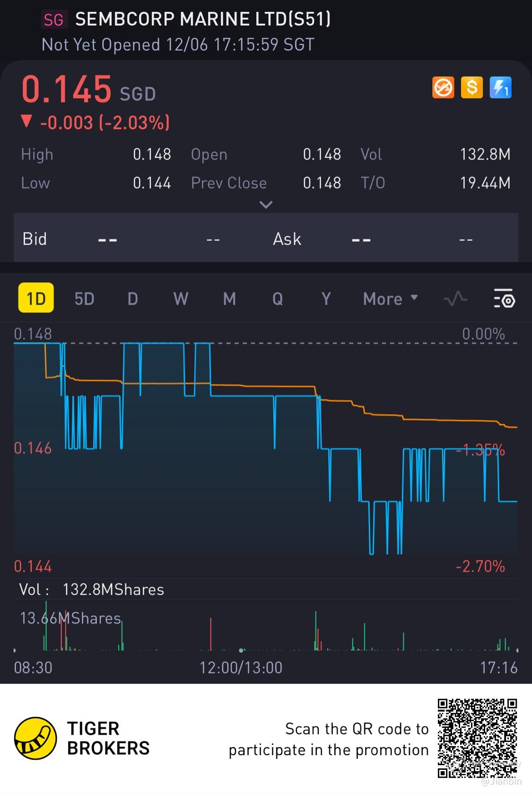Tap the SEMBCORP MARINE LTD(S51) title
Viewport: 532px width, 793px height.
point(203,19)
